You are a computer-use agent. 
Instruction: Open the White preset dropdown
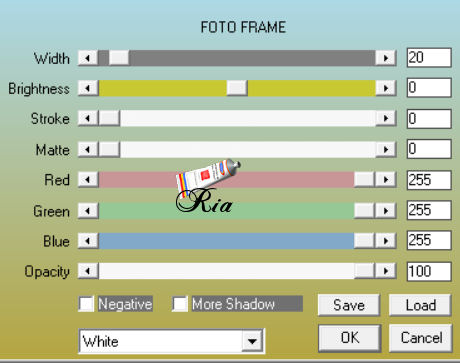[252, 341]
